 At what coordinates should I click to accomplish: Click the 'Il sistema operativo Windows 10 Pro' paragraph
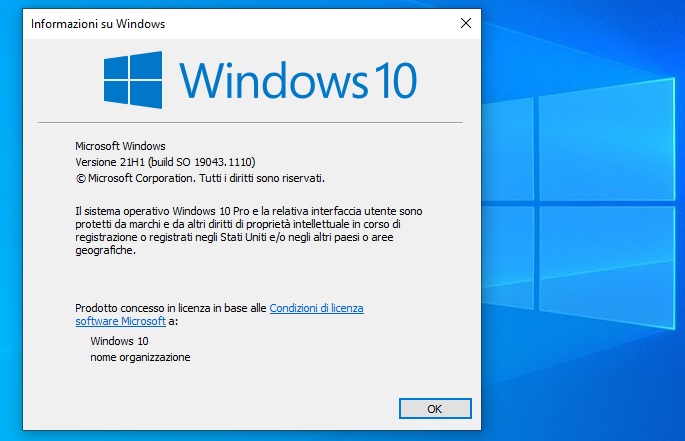(x=249, y=230)
